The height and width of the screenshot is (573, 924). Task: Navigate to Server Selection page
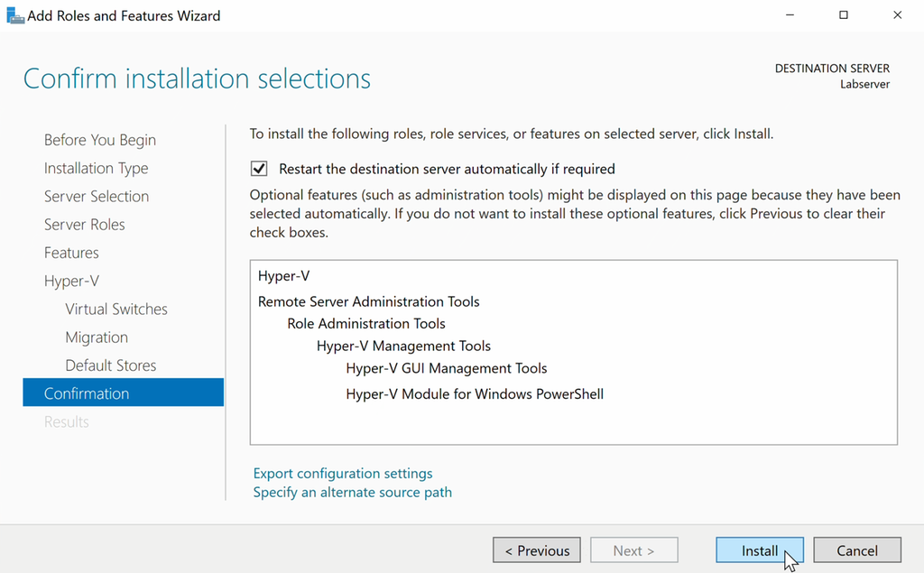point(97,196)
